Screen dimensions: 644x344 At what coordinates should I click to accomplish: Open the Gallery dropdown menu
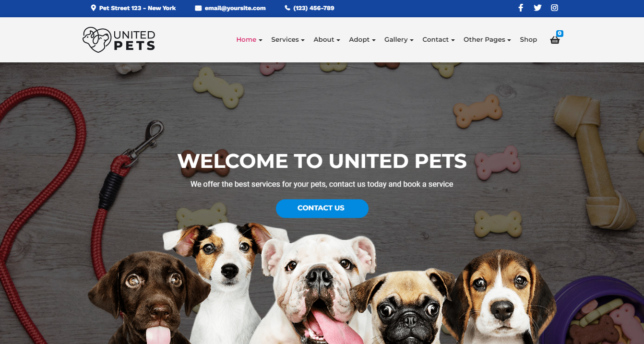coord(399,40)
